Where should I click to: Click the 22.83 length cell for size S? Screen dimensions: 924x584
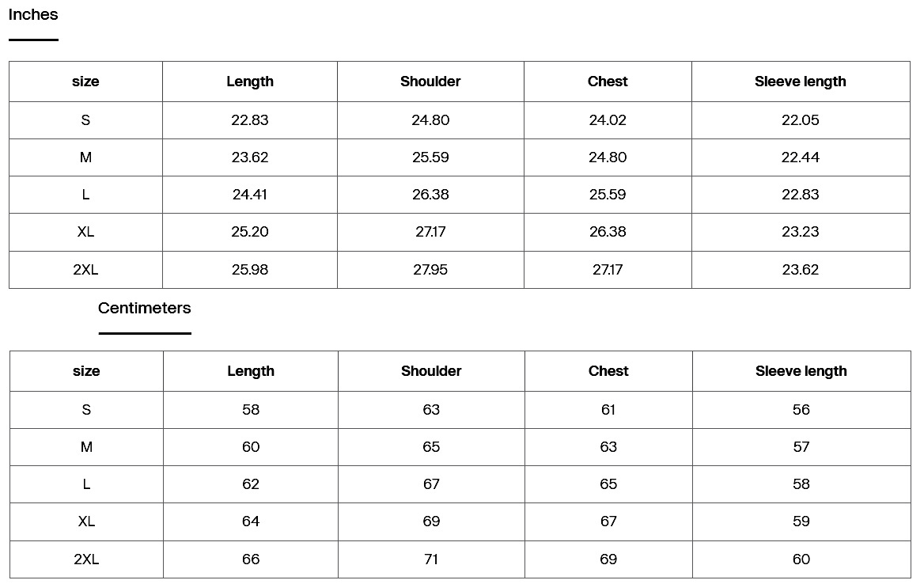click(250, 120)
